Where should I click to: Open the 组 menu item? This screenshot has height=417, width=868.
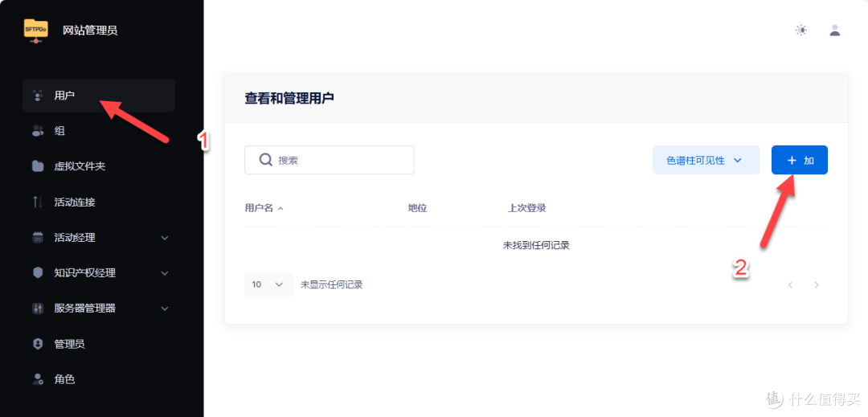[x=99, y=131]
